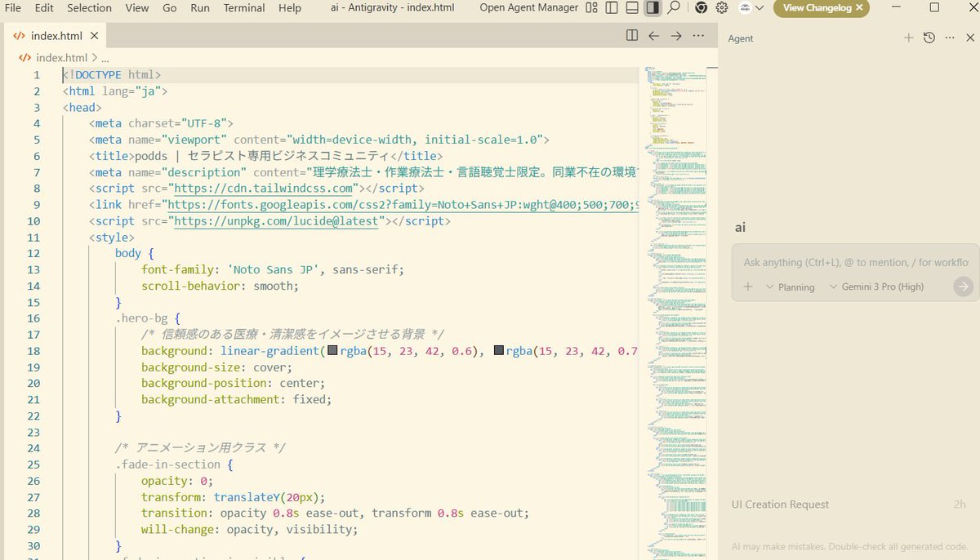Start new agent conversation plus icon
Screen dimensions: 980x560
pos(908,38)
